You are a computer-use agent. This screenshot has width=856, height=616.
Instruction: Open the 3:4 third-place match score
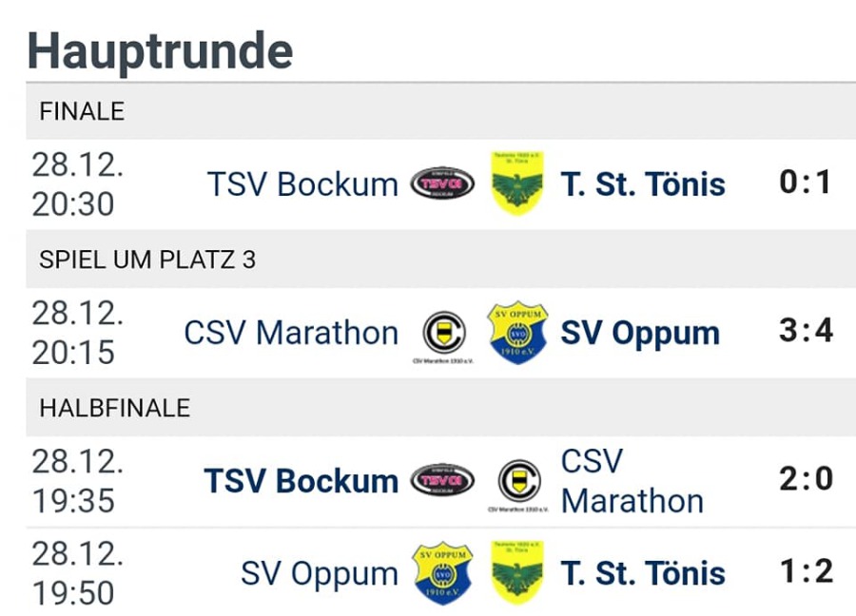[x=806, y=332]
